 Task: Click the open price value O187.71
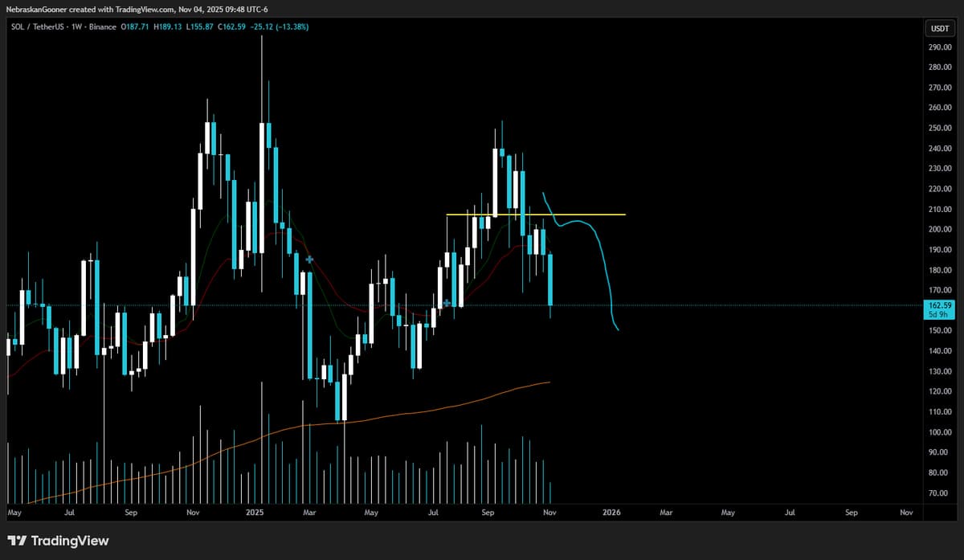136,27
